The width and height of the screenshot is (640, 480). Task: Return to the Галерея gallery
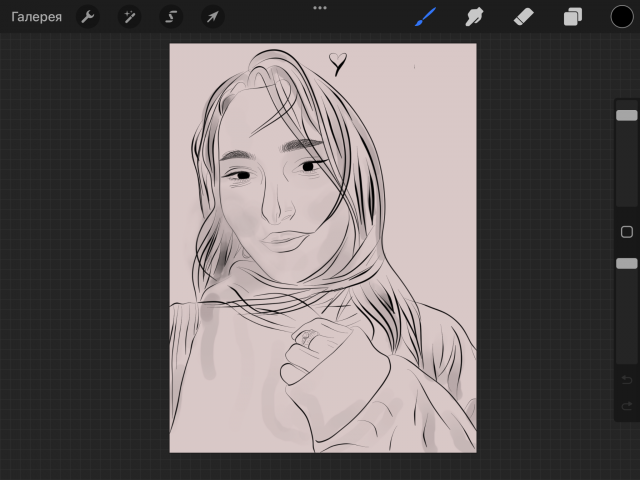[36, 17]
